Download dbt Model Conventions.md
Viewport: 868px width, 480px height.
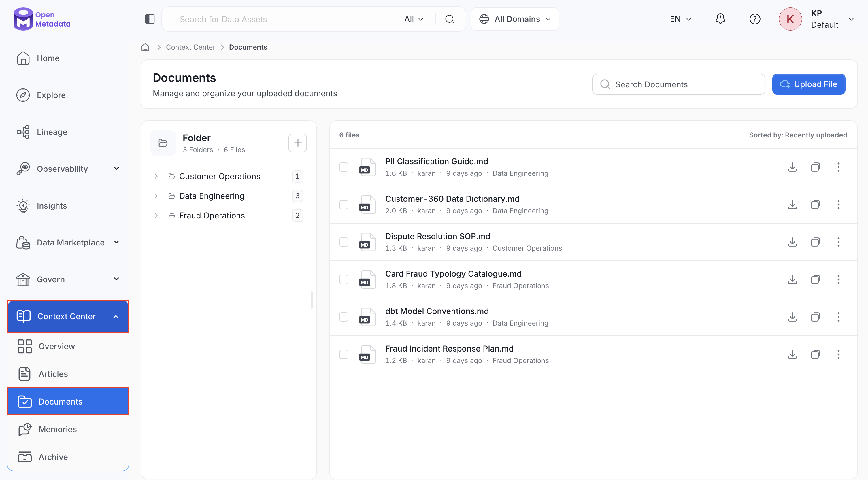792,317
